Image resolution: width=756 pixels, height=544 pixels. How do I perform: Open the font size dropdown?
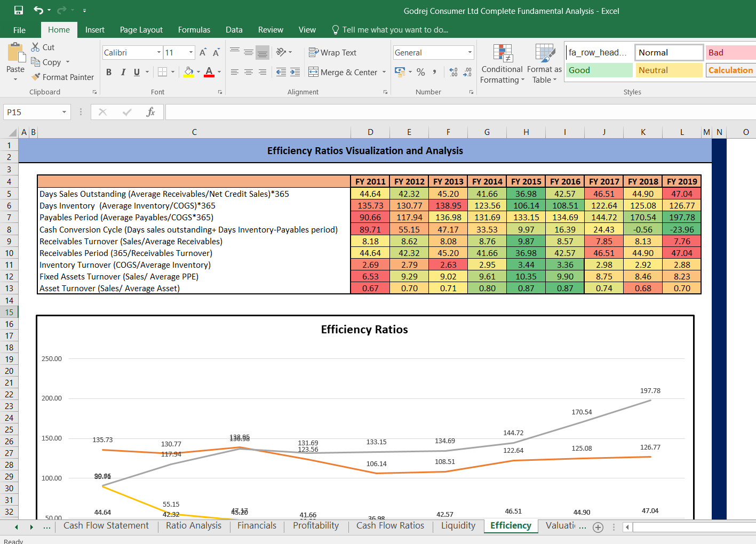pyautogui.click(x=191, y=52)
